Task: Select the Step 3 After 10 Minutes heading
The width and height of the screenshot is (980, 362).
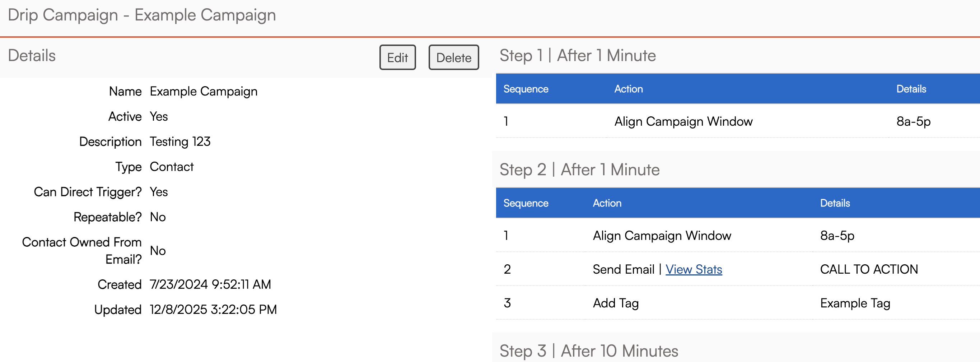Action: [x=588, y=351]
